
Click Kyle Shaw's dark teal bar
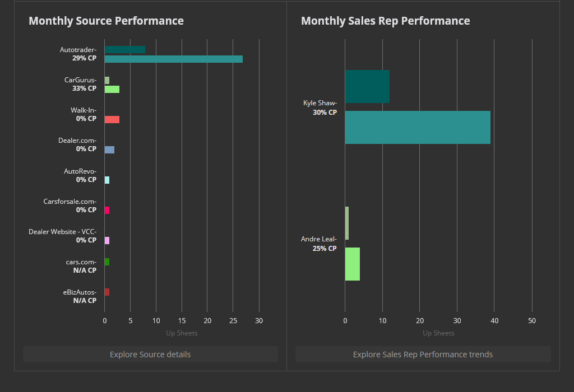click(367, 86)
